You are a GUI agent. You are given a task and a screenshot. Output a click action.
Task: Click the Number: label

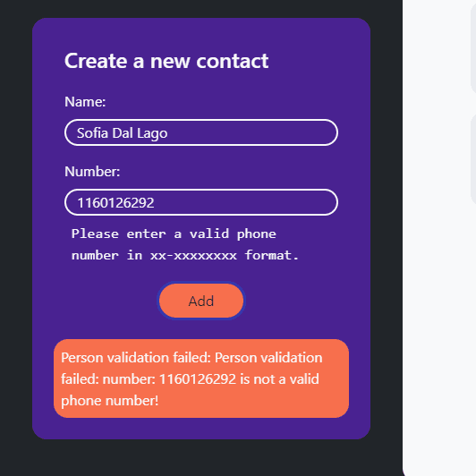(92, 172)
